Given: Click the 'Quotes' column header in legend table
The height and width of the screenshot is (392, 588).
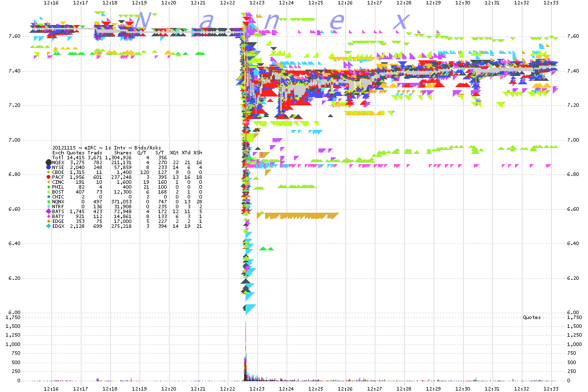Looking at the screenshot, I should (x=75, y=152).
